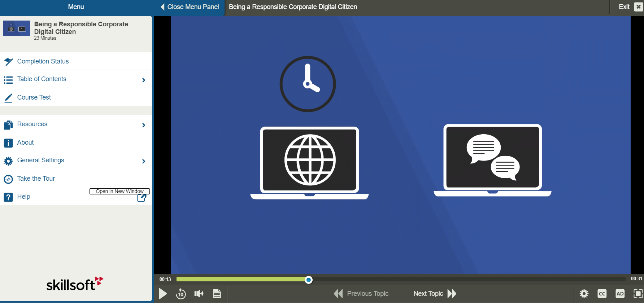The height and width of the screenshot is (303, 644).
Task: Toggle fullscreen mode icon
Action: coord(638,294)
